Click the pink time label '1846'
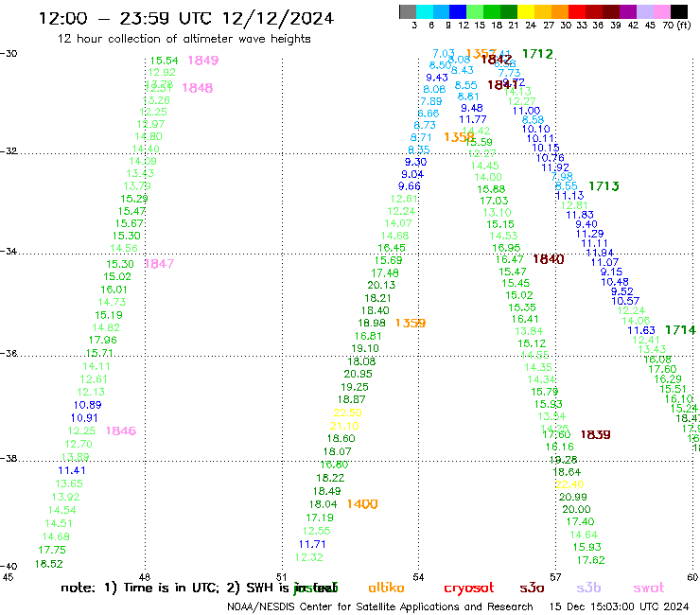Viewport: 700px width, 615px height. click(x=121, y=431)
